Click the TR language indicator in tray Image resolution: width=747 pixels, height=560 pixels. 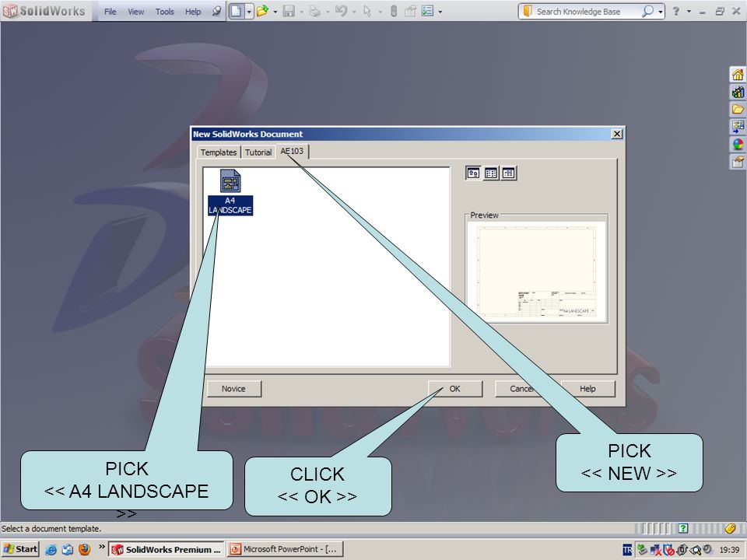tap(627, 550)
